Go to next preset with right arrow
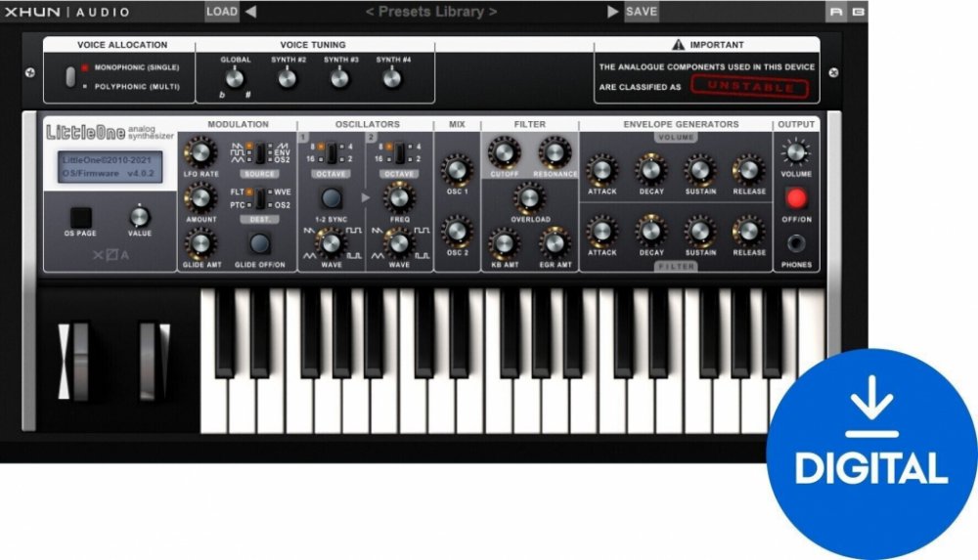 pos(613,12)
